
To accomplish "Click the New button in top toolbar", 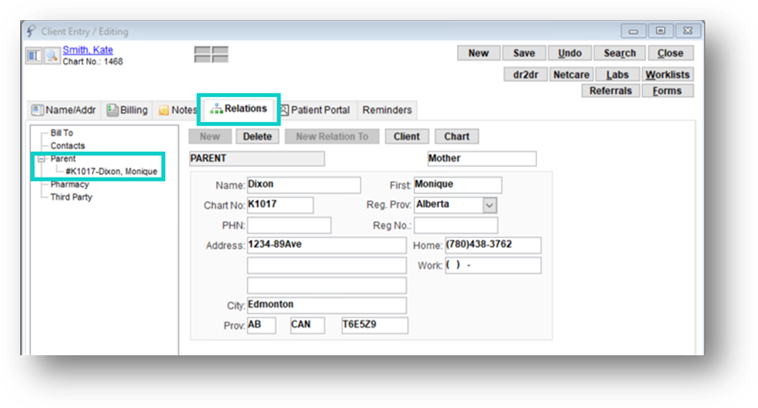I will coord(478,53).
